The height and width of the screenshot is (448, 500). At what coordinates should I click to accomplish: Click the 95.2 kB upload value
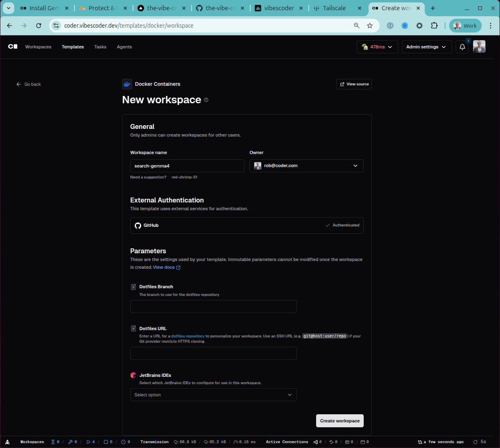218,442
